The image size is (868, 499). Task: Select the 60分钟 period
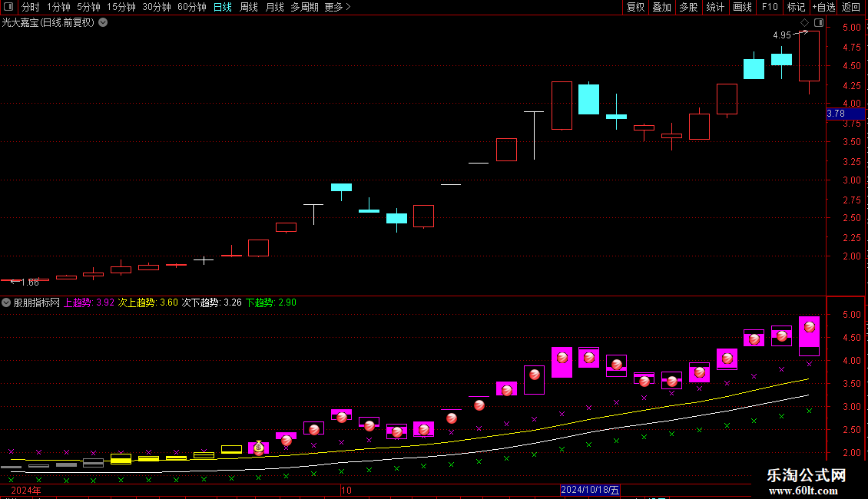coord(192,7)
